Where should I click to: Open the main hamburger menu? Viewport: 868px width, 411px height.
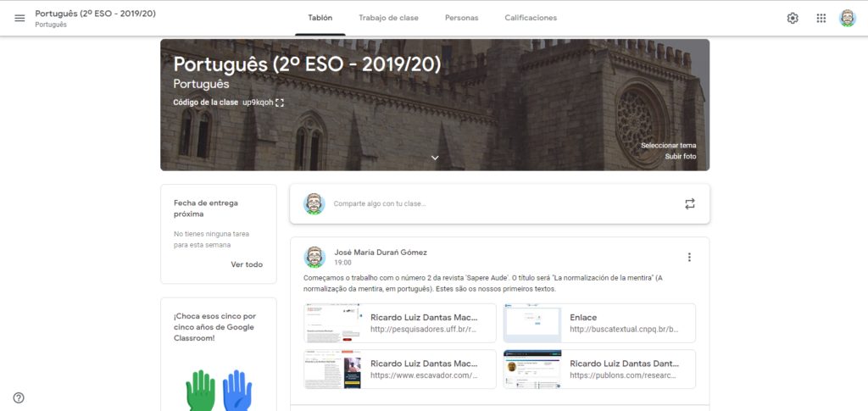pyautogui.click(x=19, y=18)
